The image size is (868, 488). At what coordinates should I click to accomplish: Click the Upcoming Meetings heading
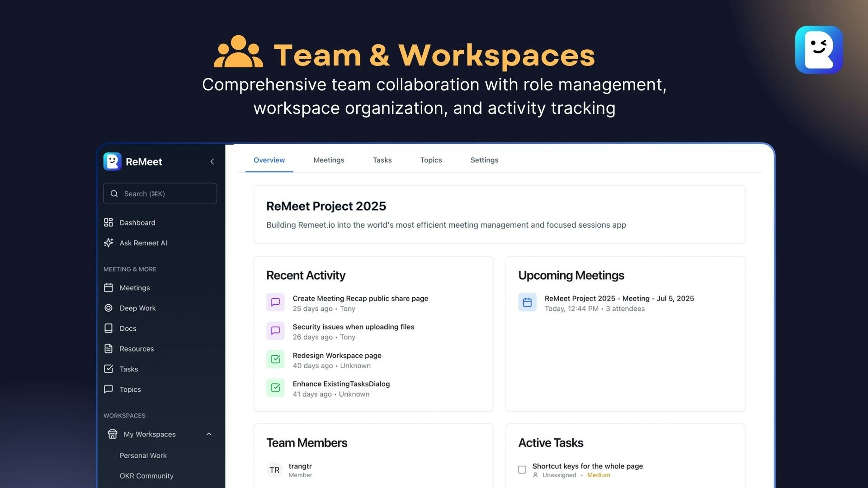pyautogui.click(x=571, y=275)
